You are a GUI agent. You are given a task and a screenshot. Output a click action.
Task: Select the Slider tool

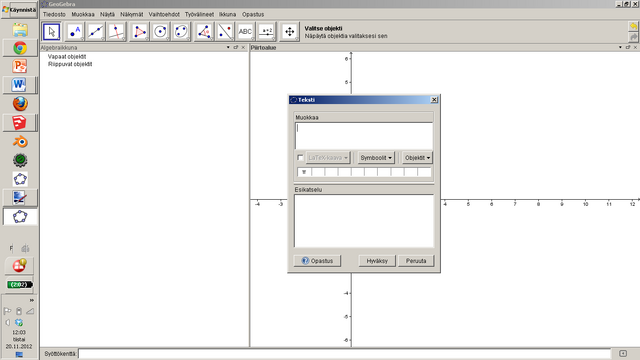(x=267, y=32)
